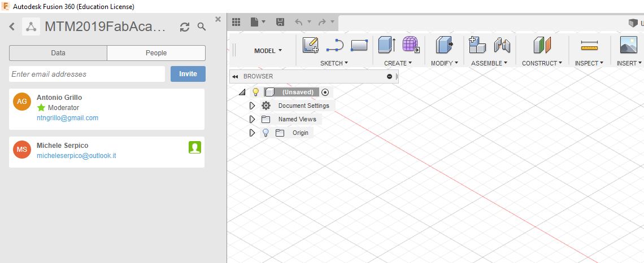Select the Create Form tool

(411, 45)
